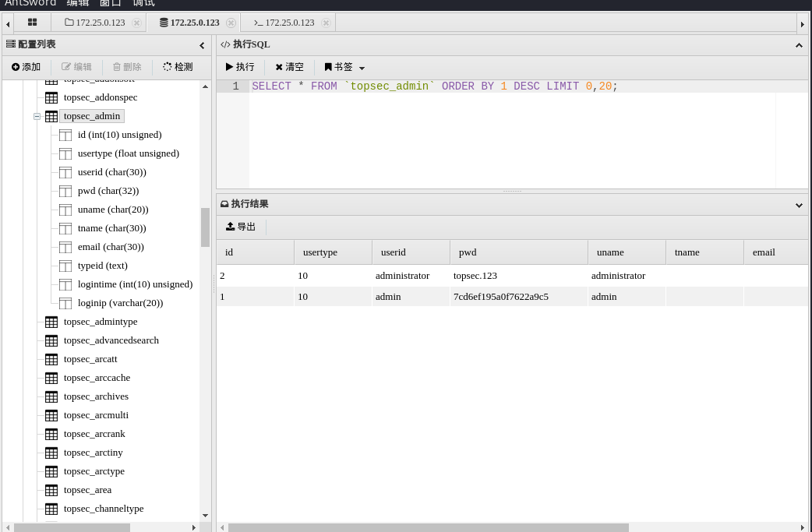Run the query with 执行 button

coord(240,67)
